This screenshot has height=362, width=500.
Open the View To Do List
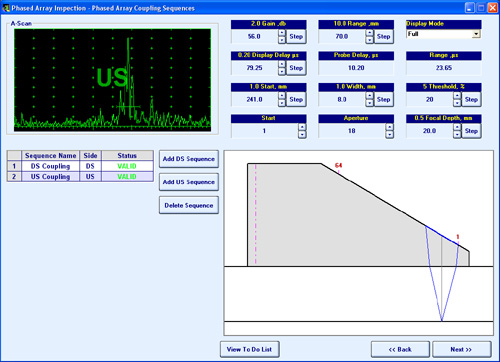point(249,349)
